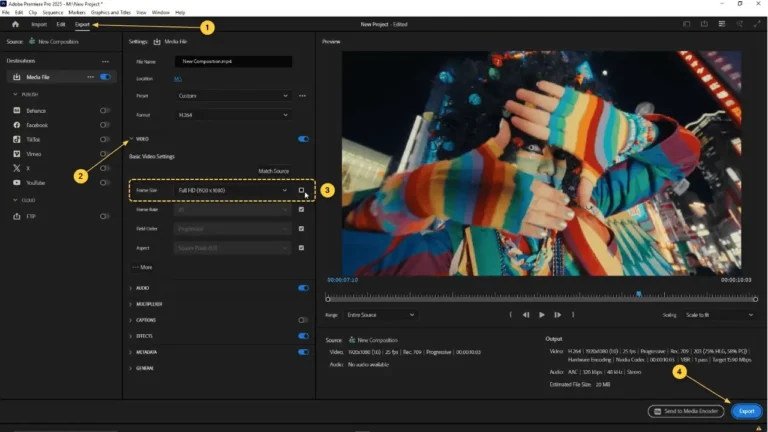Open the Range Entire Source dropdown
The image size is (768, 432).
coord(381,315)
